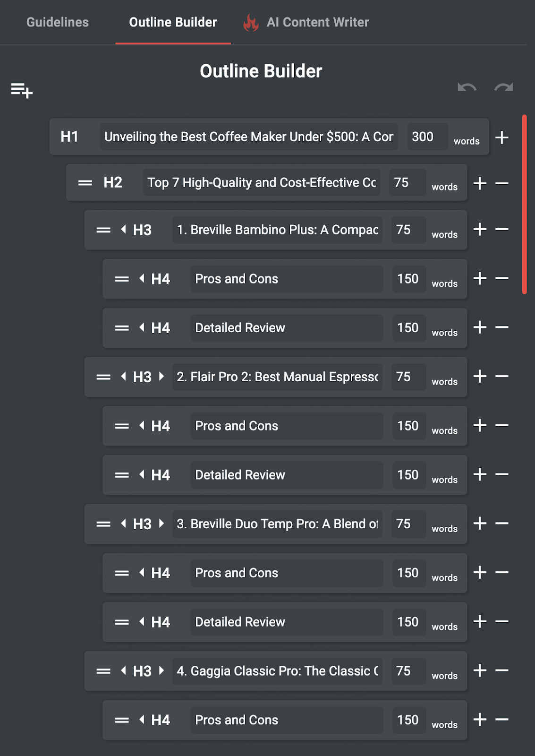Promote Breville Bambino Plus H3 with left arrow
This screenshot has height=756, width=535.
click(123, 230)
